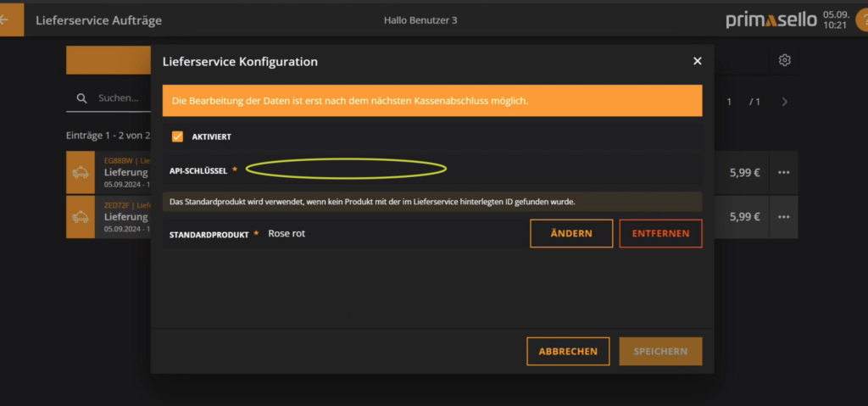Screen dimensions: 868x406
Task: Click delivery car icon of ZED72F order
Action: [x=81, y=217]
